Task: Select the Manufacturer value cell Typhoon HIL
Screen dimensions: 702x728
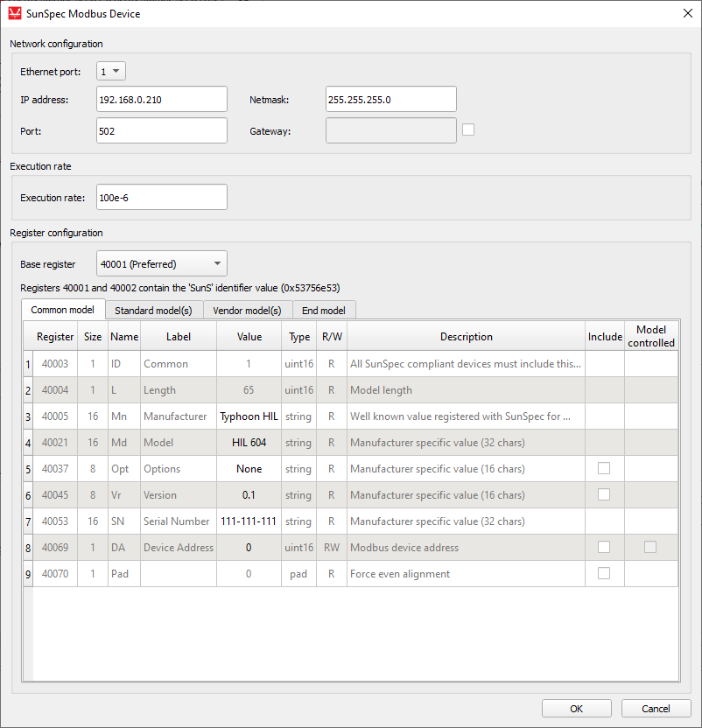Action: [x=249, y=416]
